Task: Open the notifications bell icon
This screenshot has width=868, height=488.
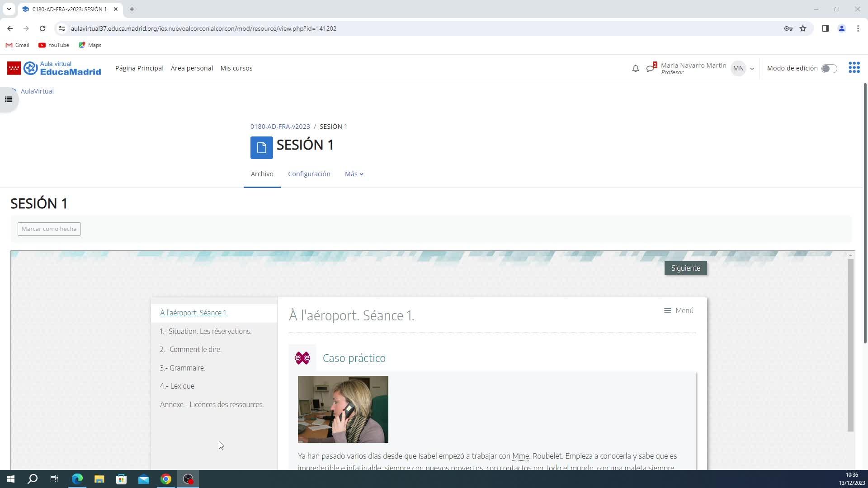Action: click(635, 69)
